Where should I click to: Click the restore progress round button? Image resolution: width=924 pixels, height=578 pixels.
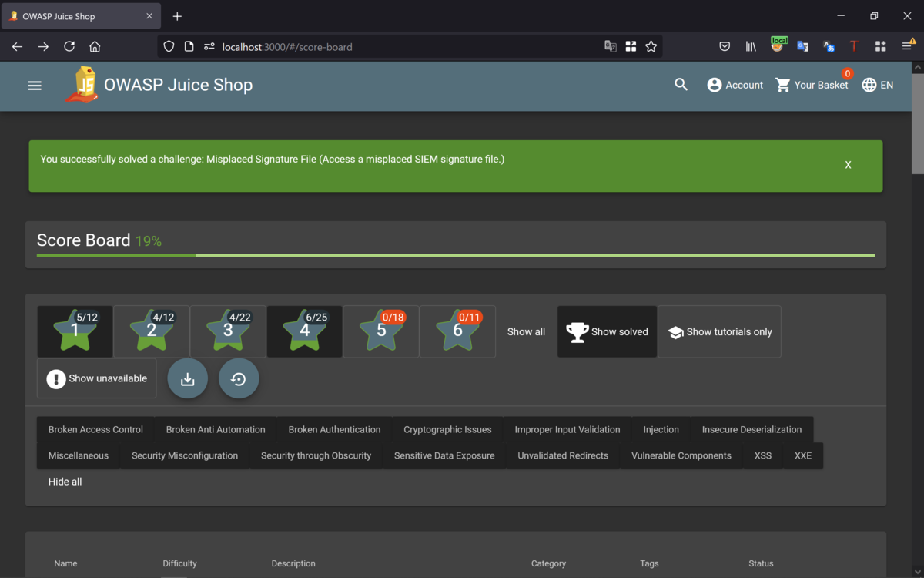pos(239,378)
